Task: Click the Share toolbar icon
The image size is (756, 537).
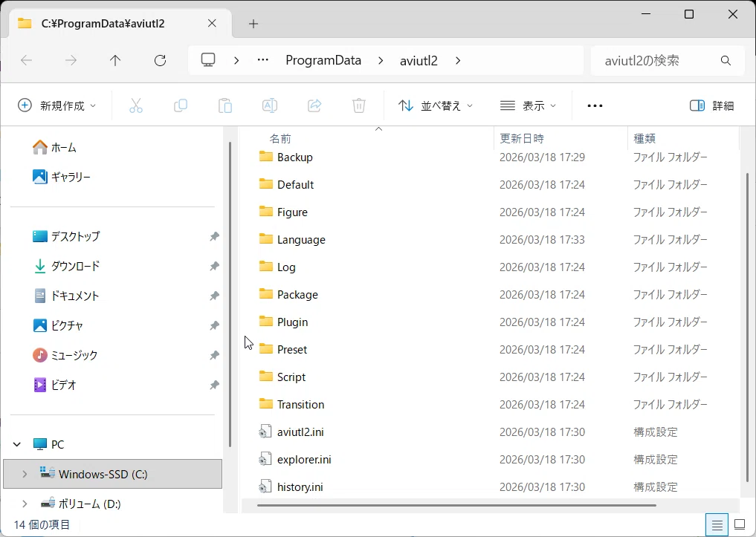Action: (314, 105)
